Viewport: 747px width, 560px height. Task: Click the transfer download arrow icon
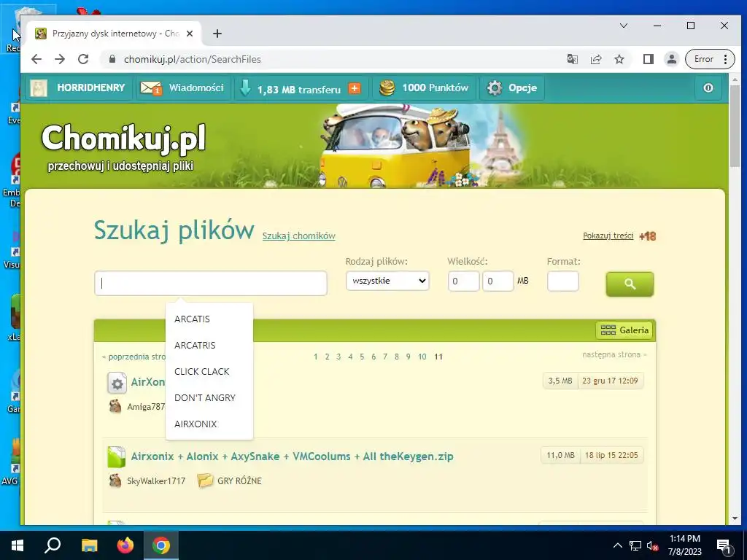[245, 88]
